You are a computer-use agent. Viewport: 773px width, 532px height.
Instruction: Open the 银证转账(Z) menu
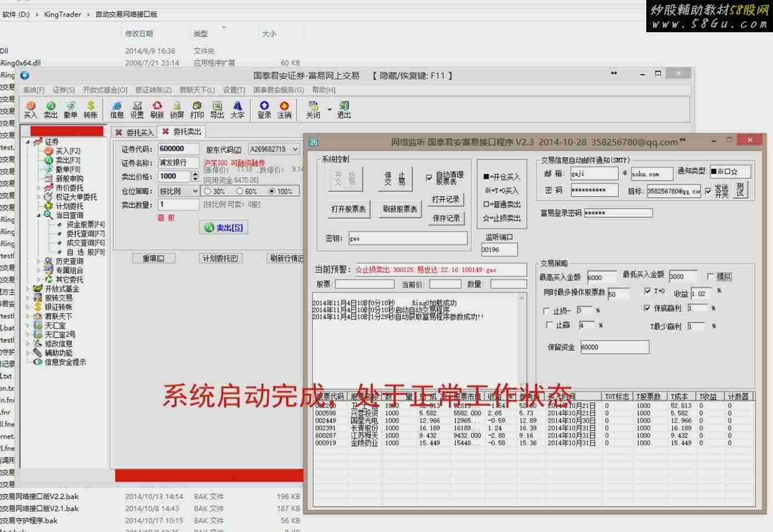(153, 90)
